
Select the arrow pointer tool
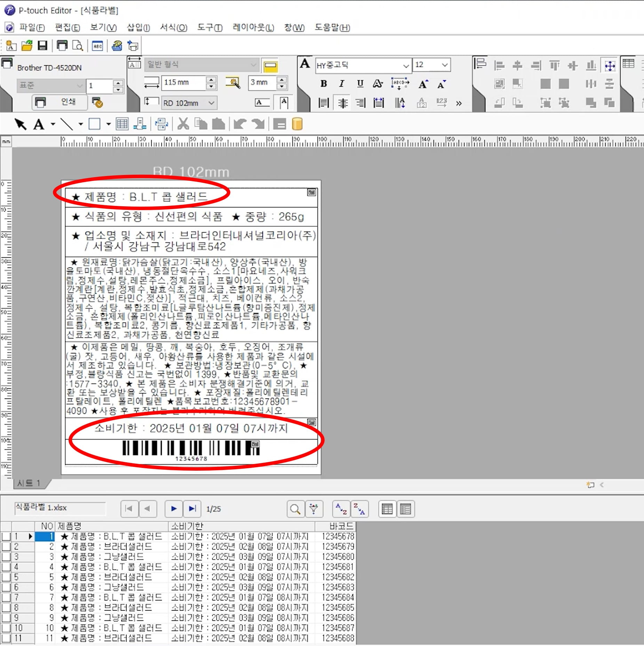point(20,124)
